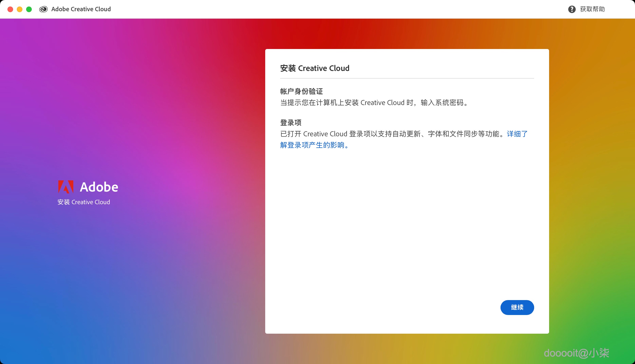
Task: Click the 安装 Creative Cloud card heading
Action: (315, 68)
